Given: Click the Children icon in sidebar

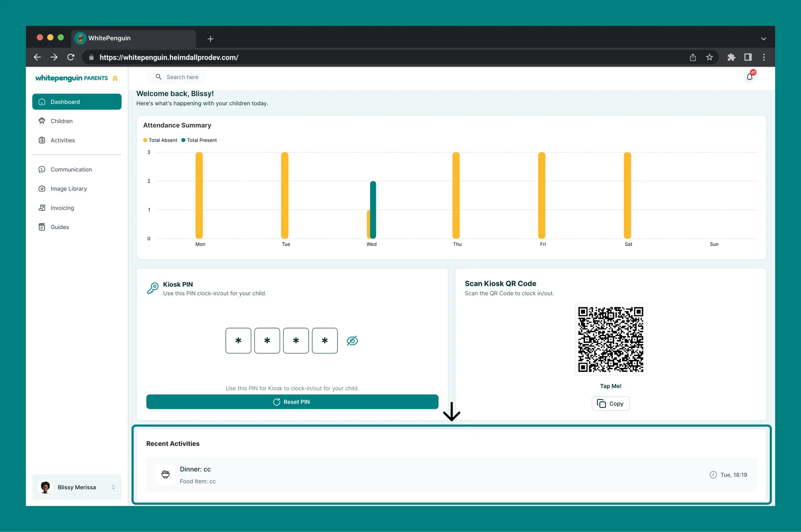Looking at the screenshot, I should (42, 121).
